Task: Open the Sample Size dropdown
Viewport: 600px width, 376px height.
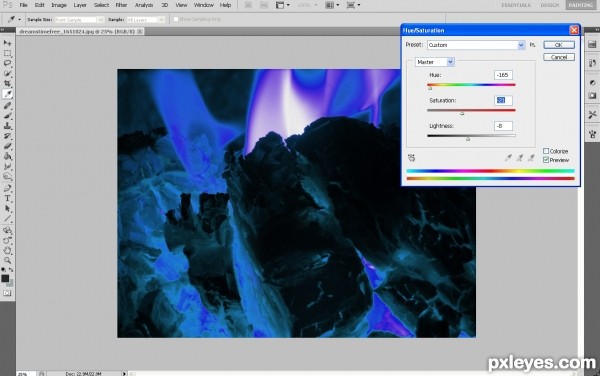Action: pos(79,20)
